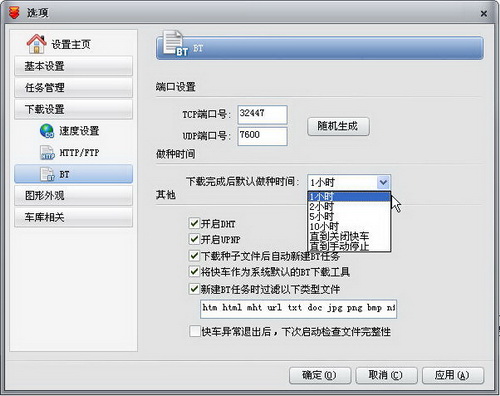
Task: Toggle the 开启DHT checkbox
Action: coord(194,223)
